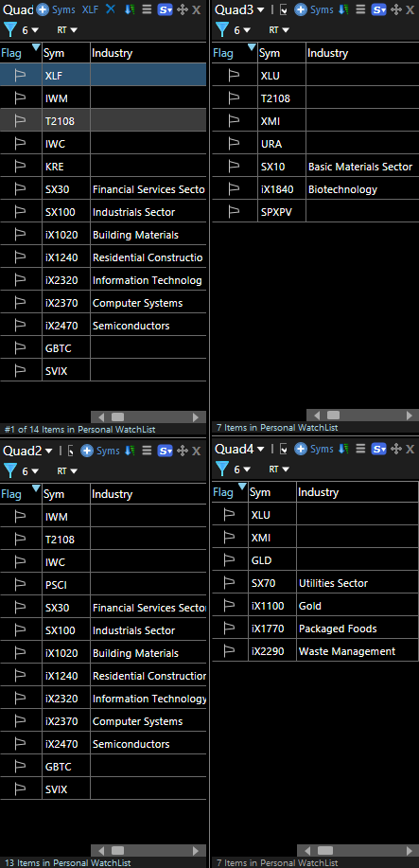Click the blue funnel filter icon in Quad4

[x=222, y=469]
